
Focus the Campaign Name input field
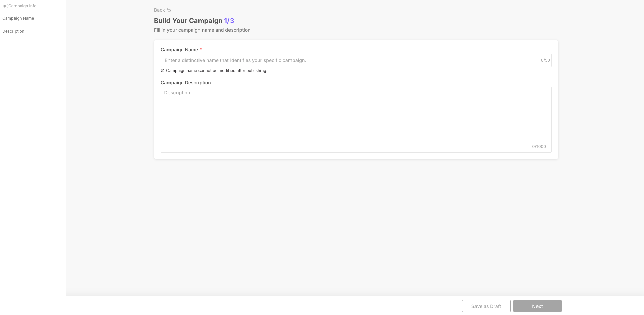(350, 60)
